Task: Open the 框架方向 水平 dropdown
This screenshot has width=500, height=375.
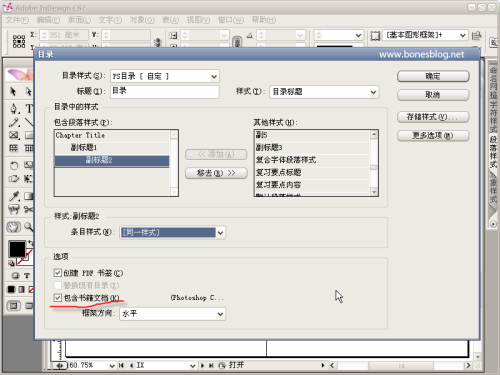Action: [220, 314]
